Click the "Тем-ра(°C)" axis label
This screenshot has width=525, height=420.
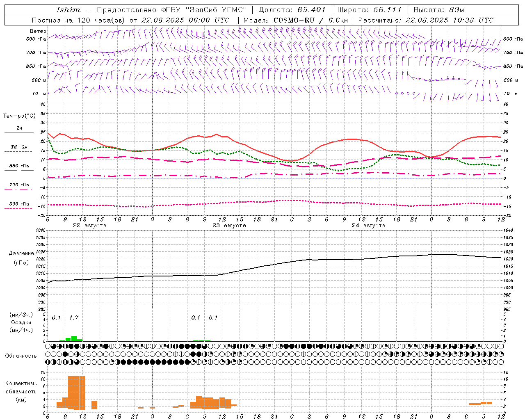pos(19,116)
